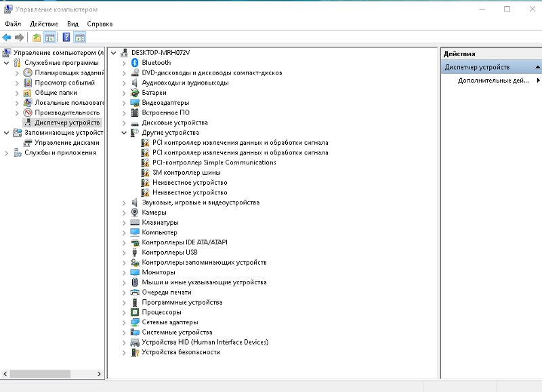Open the Действие menu

click(x=43, y=24)
